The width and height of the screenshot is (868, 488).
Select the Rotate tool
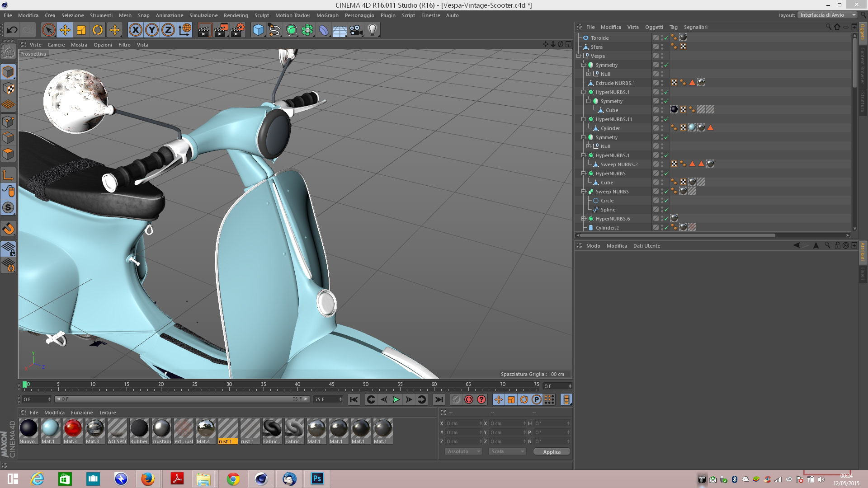98,30
